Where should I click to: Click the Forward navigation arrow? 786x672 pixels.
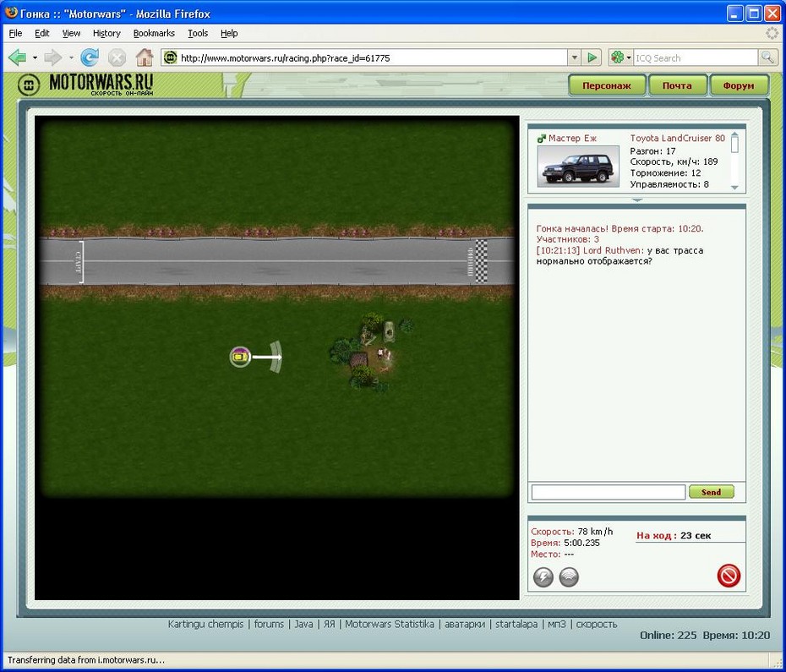(52, 57)
